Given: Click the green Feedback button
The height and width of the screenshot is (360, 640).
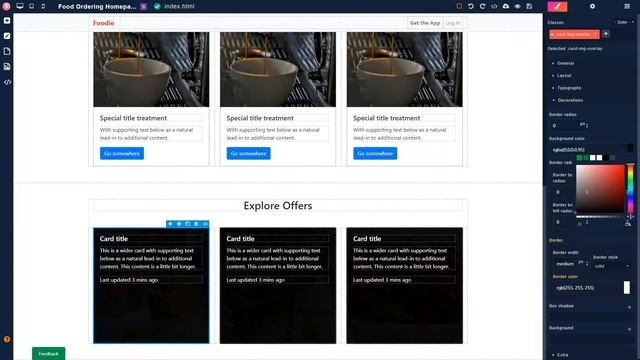Looking at the screenshot, I should tap(49, 353).
